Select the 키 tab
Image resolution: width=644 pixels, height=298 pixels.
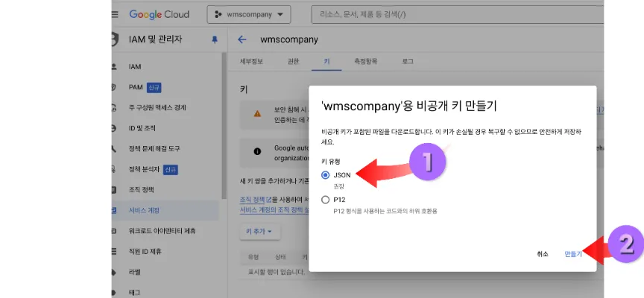[x=326, y=62]
